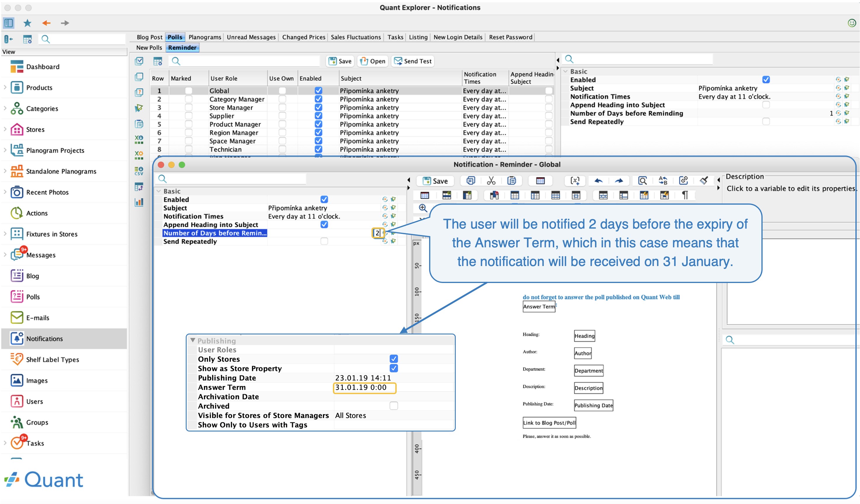Click the Zoom in magnifier in editor
Image resolution: width=860 pixels, height=504 pixels.
(423, 208)
